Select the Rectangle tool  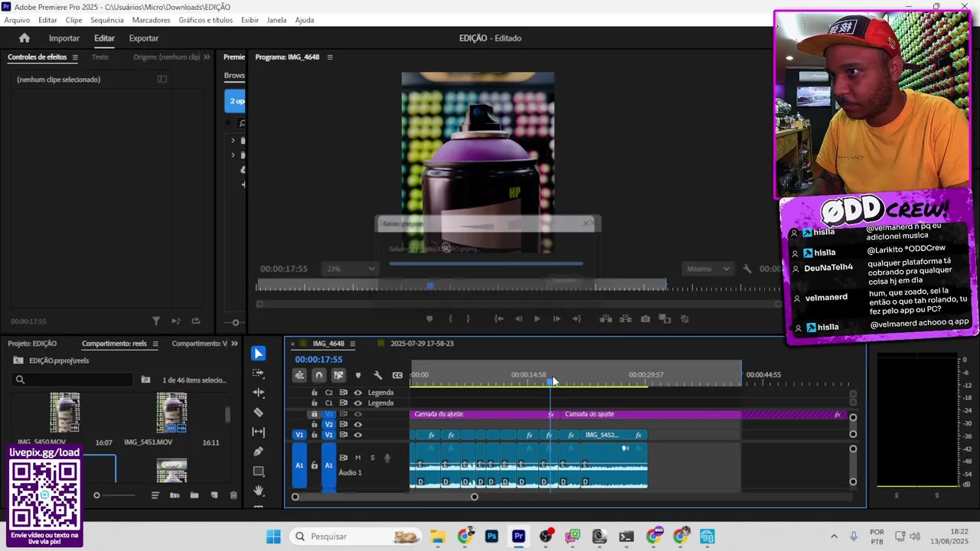point(258,471)
